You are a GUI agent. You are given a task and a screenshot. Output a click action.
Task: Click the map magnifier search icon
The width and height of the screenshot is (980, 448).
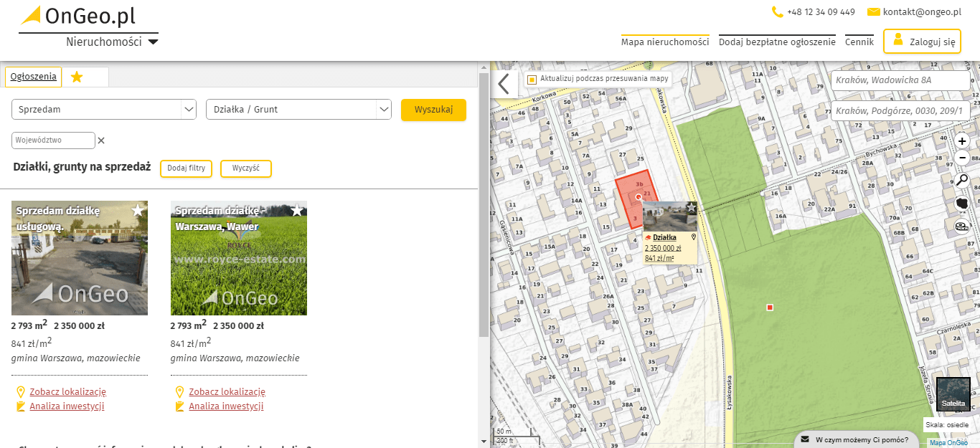962,180
